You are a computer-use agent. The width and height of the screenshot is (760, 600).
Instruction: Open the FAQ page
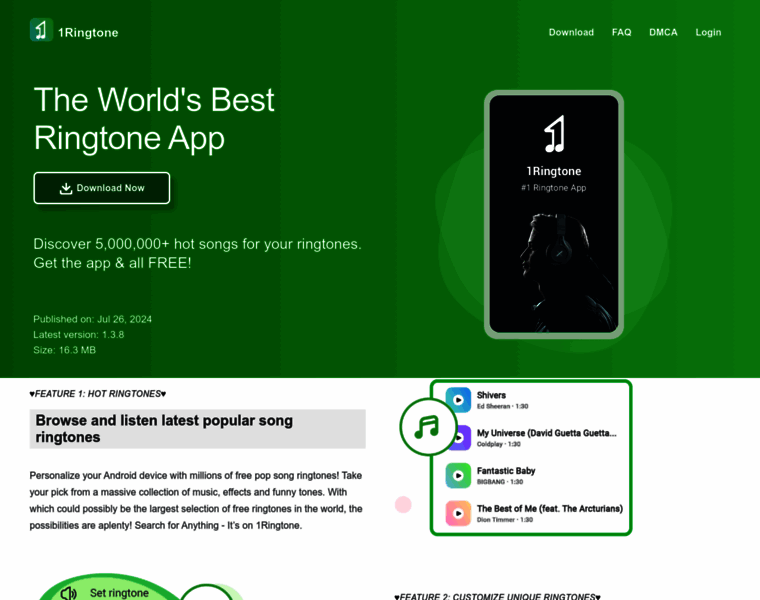(621, 32)
